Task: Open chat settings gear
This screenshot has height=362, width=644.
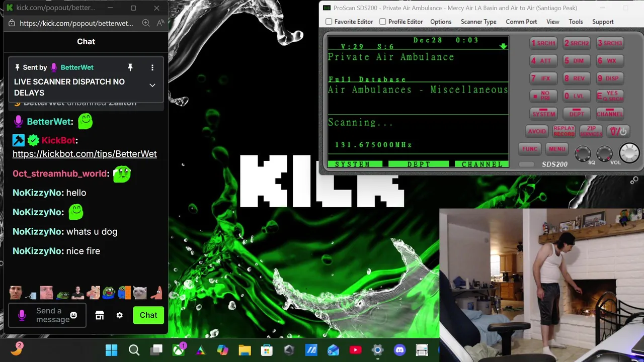Action: coord(119,315)
